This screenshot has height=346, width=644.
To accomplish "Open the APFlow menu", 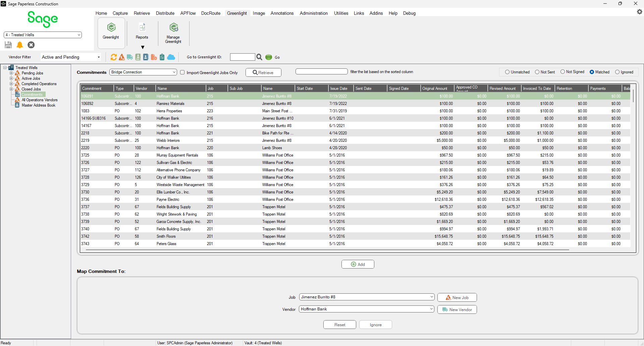I will tap(188, 13).
